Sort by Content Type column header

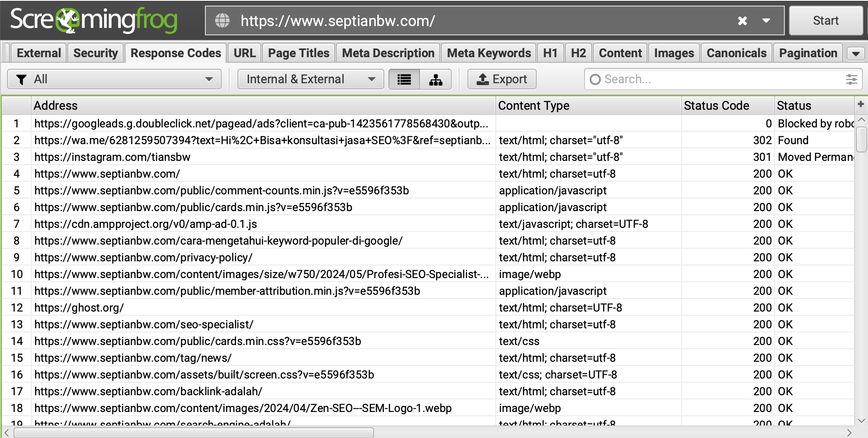tap(588, 106)
